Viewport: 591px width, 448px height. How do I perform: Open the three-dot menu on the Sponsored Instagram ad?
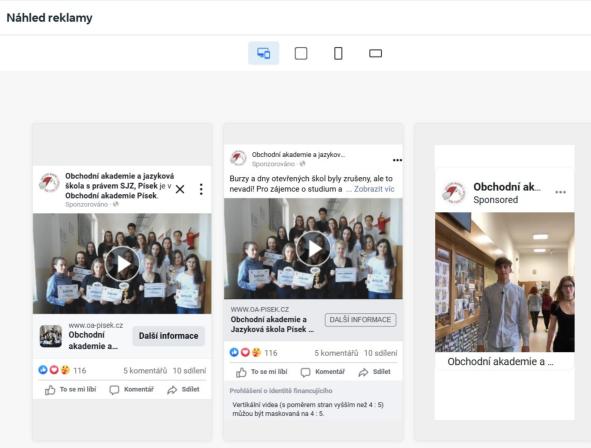click(560, 192)
